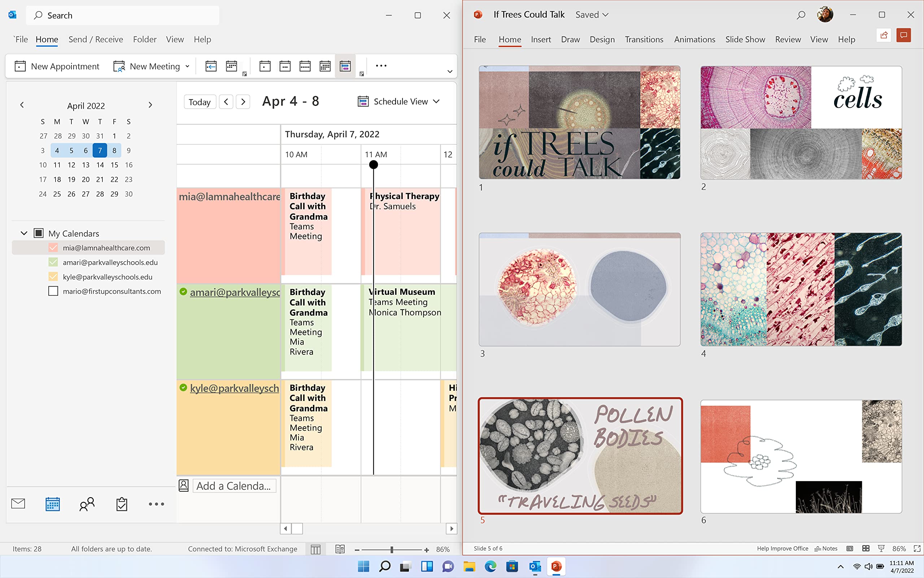Open Send / Receive tab in Outlook

95,39
